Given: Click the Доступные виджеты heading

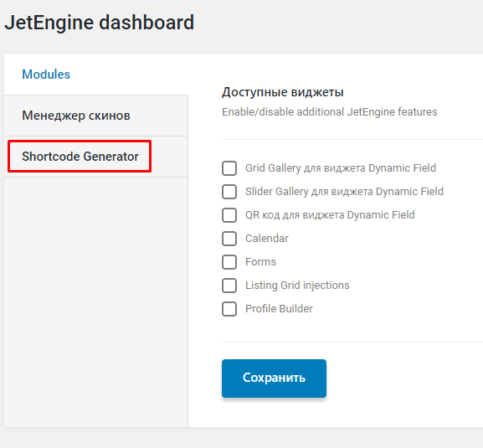Looking at the screenshot, I should point(282,92).
